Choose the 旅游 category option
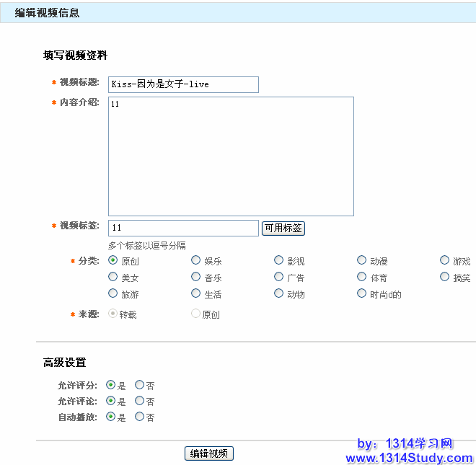This screenshot has height=465, width=476. pyautogui.click(x=113, y=293)
